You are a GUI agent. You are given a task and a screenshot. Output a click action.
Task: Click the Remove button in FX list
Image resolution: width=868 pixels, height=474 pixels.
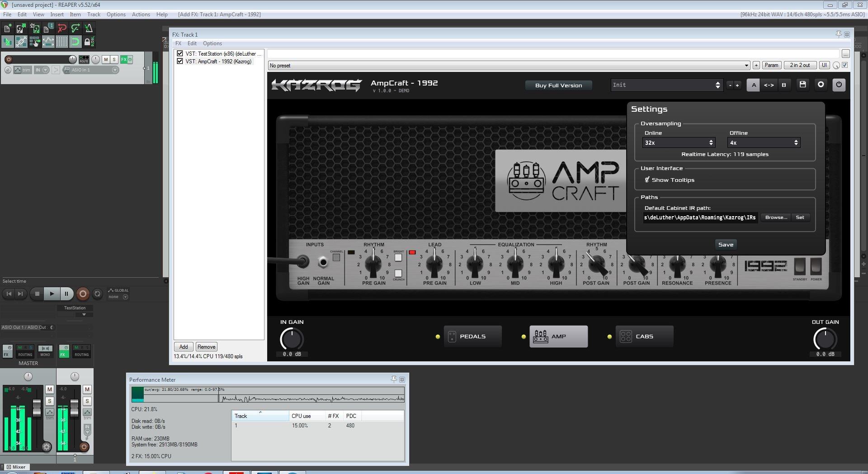[x=206, y=347]
